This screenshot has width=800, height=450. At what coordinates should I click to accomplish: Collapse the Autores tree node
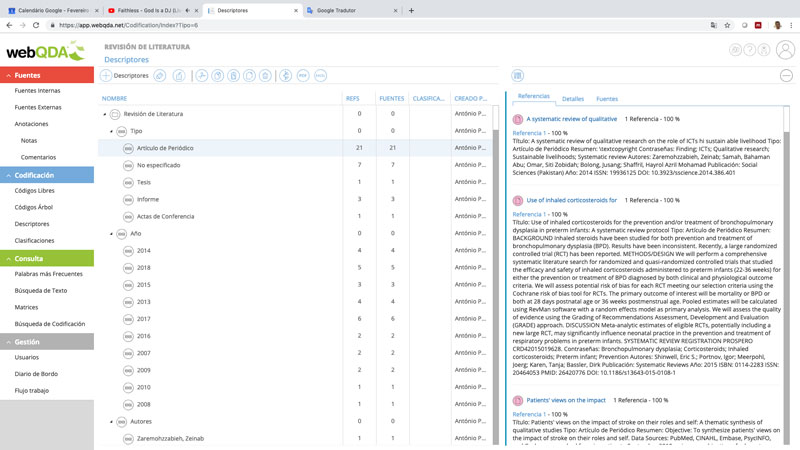[112, 422]
